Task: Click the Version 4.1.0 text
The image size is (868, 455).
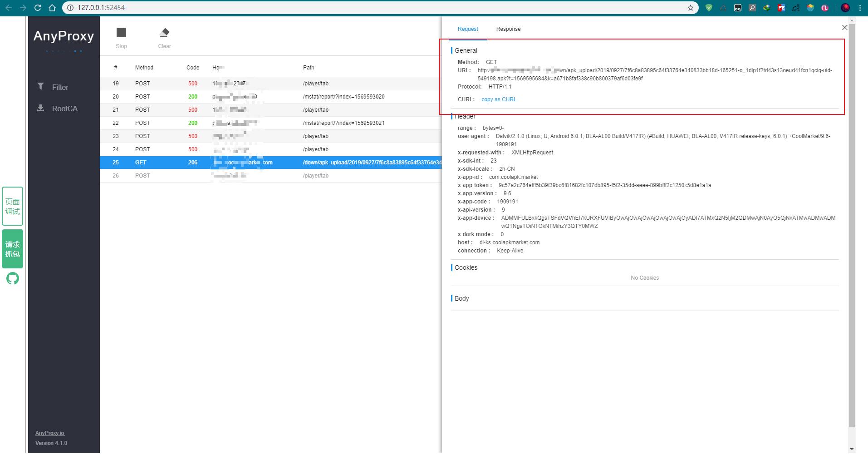Action: [51, 443]
